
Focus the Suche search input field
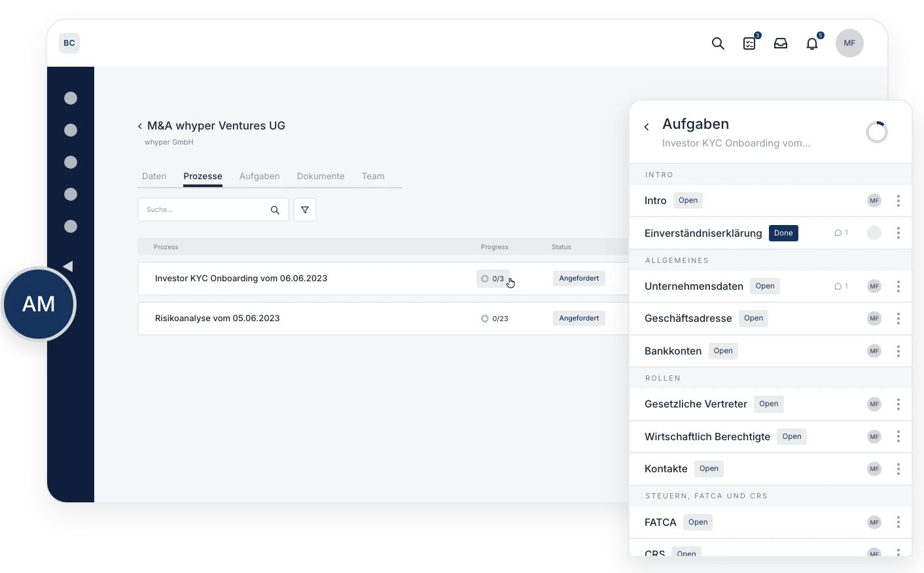(213, 210)
